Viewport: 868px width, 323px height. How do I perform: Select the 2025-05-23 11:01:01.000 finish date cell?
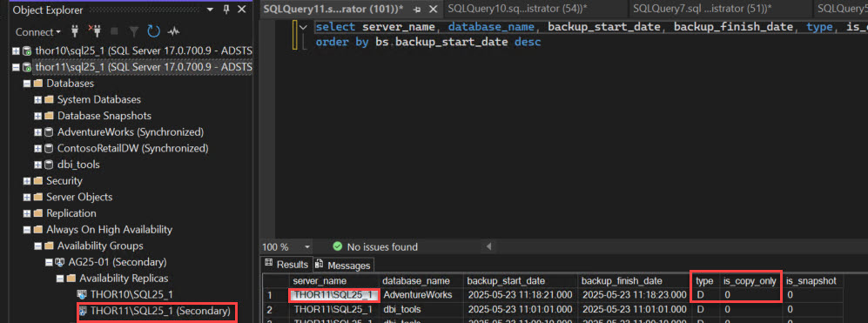point(634,309)
